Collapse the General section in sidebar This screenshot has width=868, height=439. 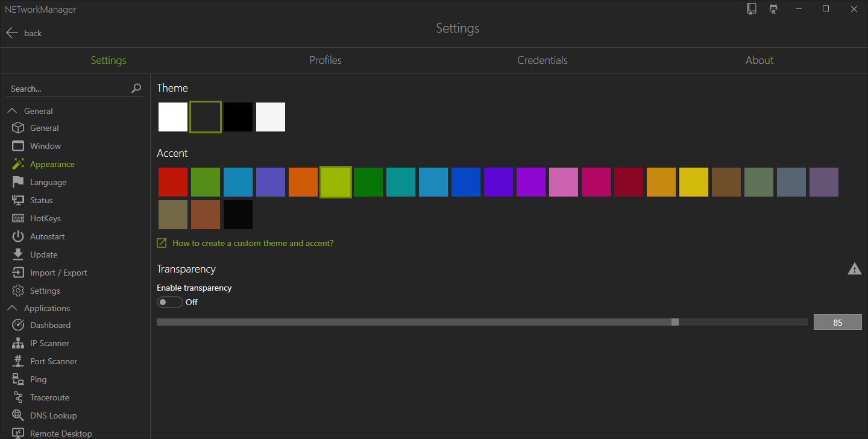pyautogui.click(x=12, y=111)
